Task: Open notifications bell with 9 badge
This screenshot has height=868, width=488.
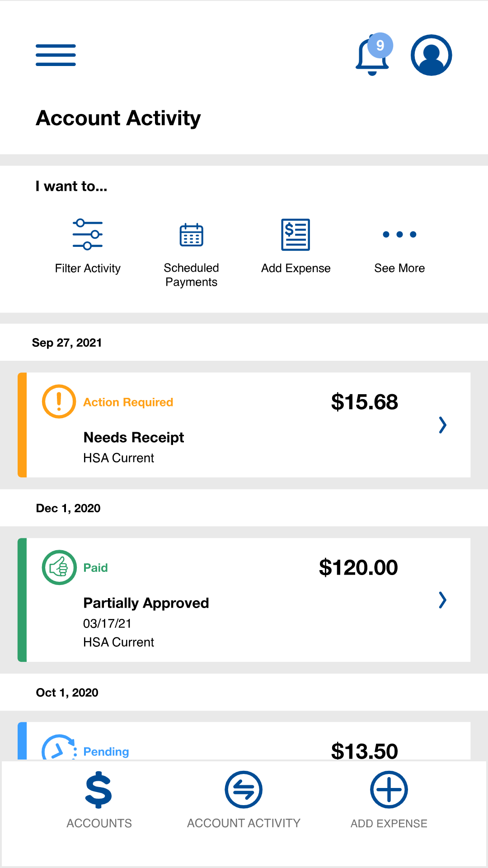Action: point(374,54)
